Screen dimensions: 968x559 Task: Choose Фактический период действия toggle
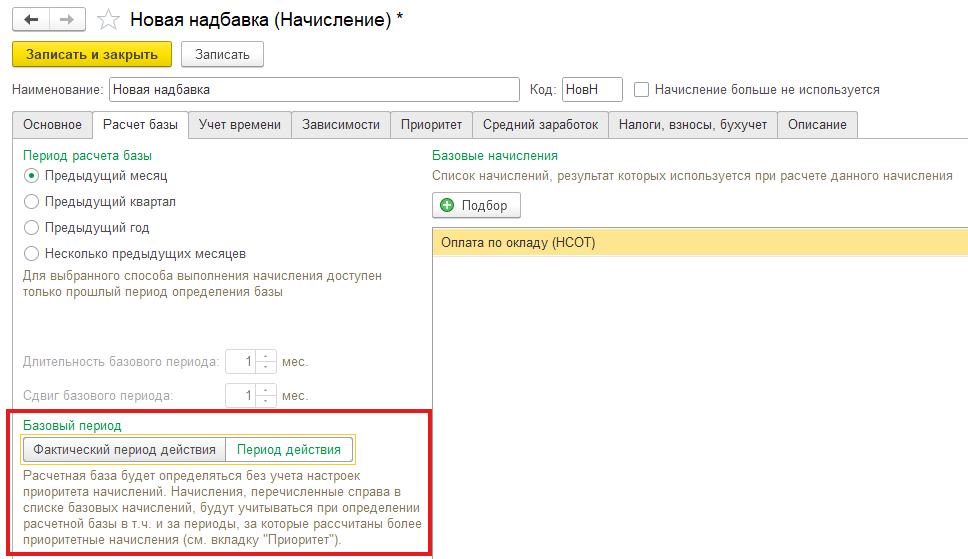pos(125,450)
